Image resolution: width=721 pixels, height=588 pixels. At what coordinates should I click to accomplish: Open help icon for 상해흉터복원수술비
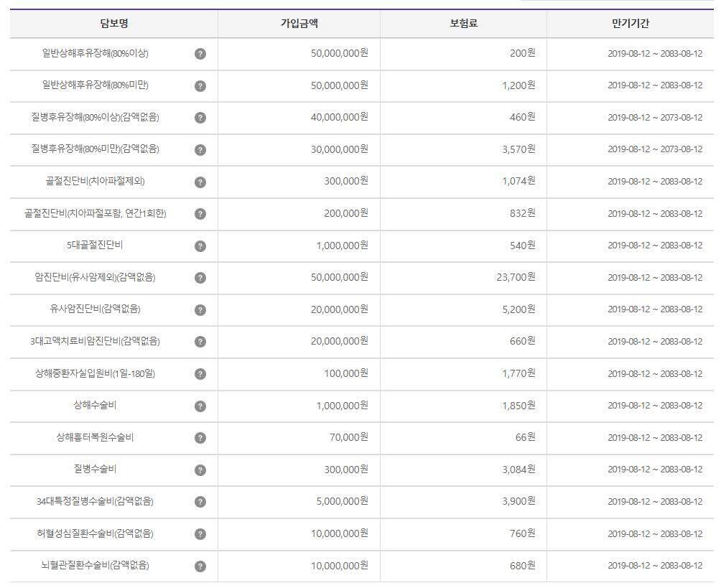[200, 438]
